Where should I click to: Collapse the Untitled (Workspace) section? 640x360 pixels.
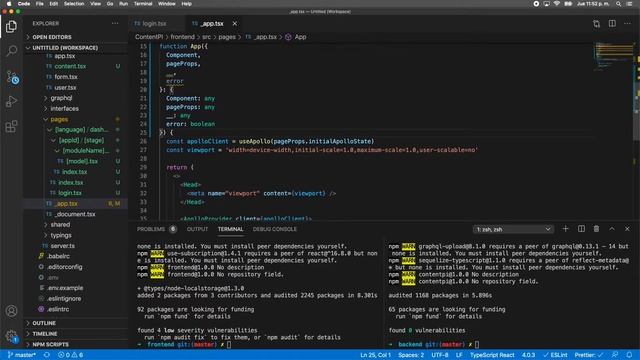[65, 48]
